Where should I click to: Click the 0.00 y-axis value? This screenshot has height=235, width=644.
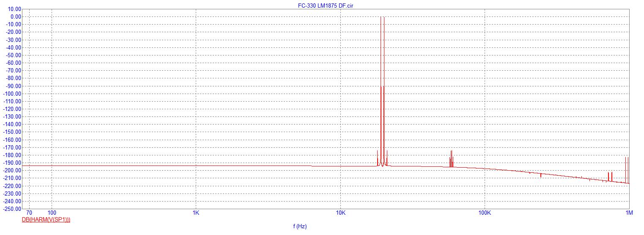pyautogui.click(x=16, y=17)
